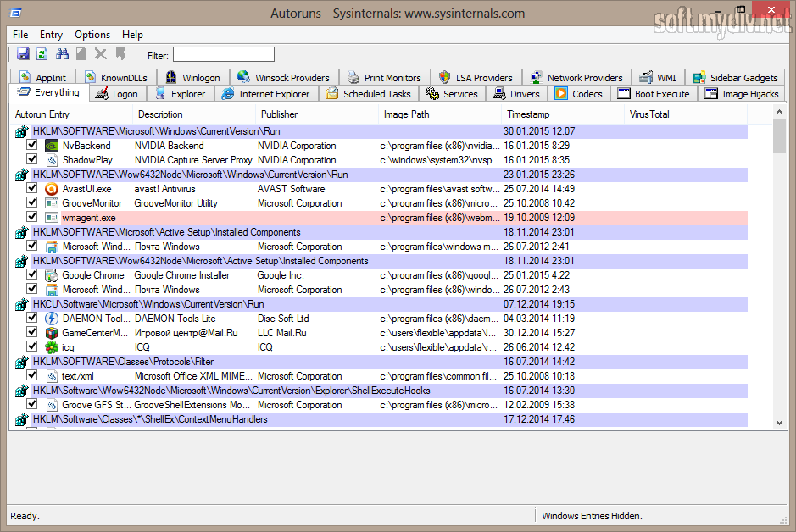The width and height of the screenshot is (796, 532).
Task: Select the 'NVIDIA Capture Server Proxy' description
Action: tap(193, 160)
